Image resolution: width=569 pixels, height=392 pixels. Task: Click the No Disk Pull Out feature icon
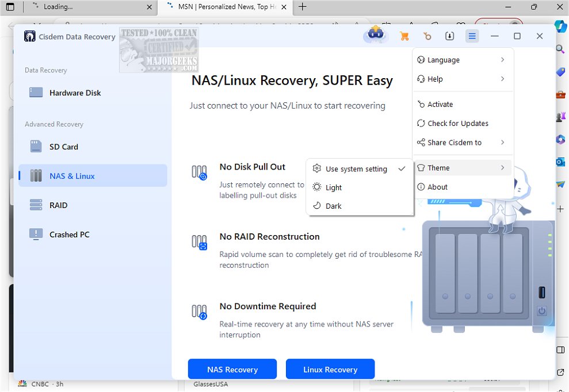[x=199, y=172]
